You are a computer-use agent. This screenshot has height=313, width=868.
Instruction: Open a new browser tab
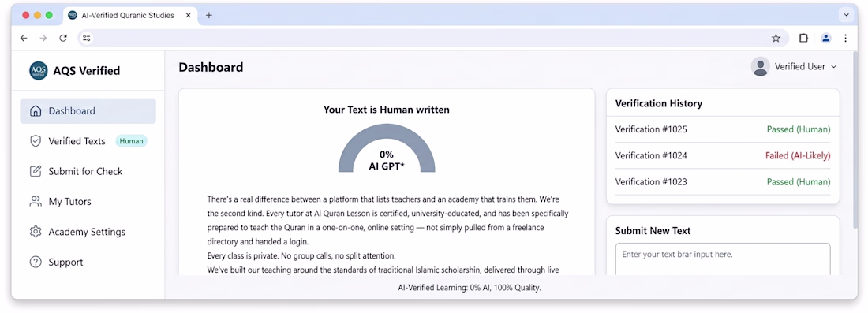[x=208, y=16]
